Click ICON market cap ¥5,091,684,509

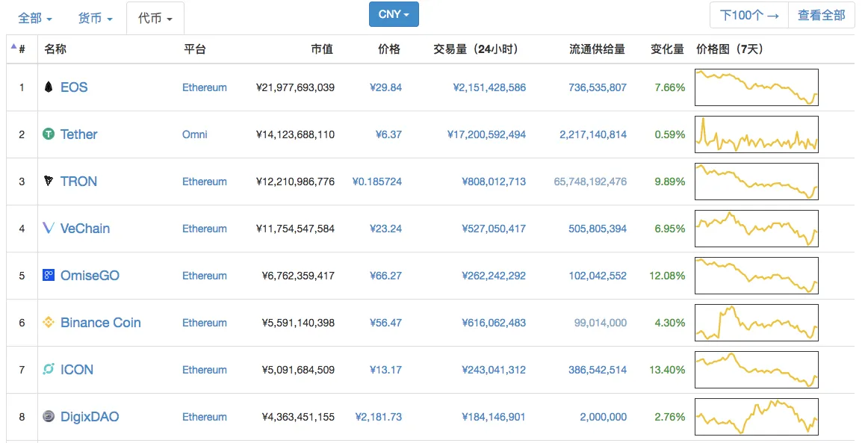tap(298, 370)
